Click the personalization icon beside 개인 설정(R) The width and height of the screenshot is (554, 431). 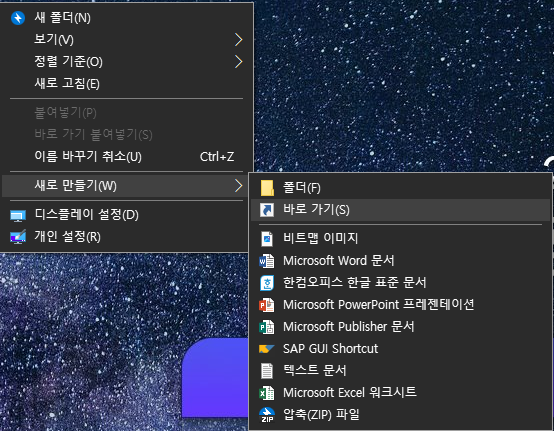tap(18, 237)
